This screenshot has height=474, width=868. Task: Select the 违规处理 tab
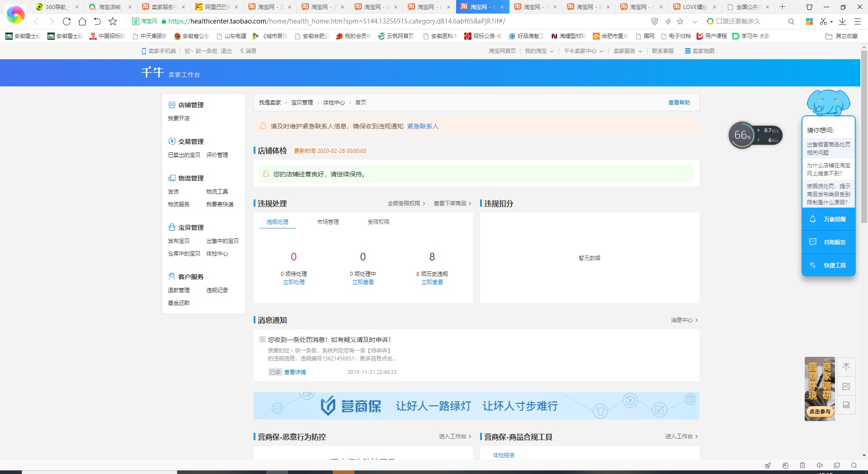coord(277,222)
